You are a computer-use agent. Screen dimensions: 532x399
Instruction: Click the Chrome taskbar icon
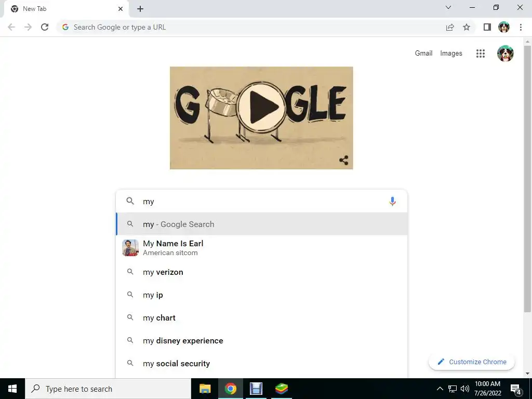(x=230, y=389)
